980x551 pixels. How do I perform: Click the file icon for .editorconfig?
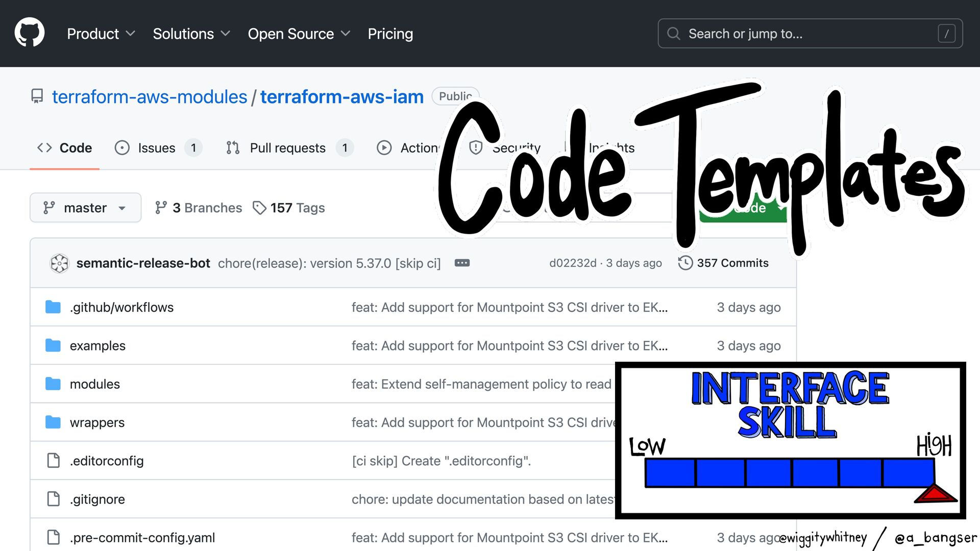pos(53,461)
